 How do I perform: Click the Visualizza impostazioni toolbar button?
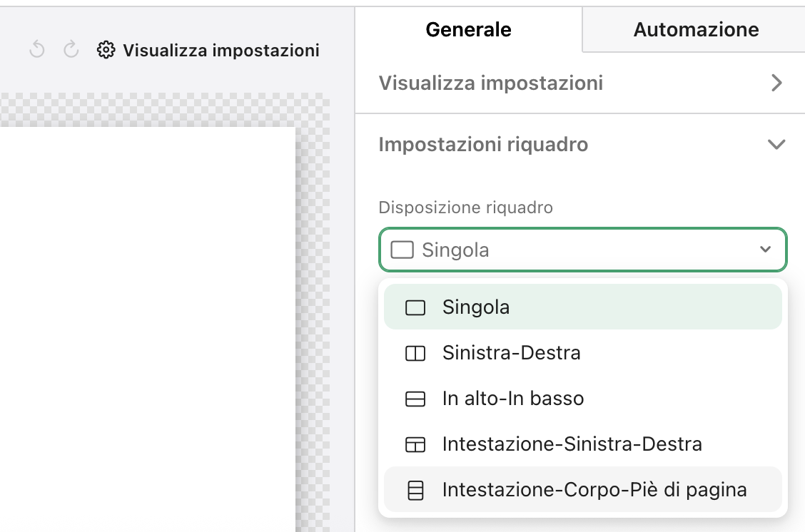coord(207,50)
